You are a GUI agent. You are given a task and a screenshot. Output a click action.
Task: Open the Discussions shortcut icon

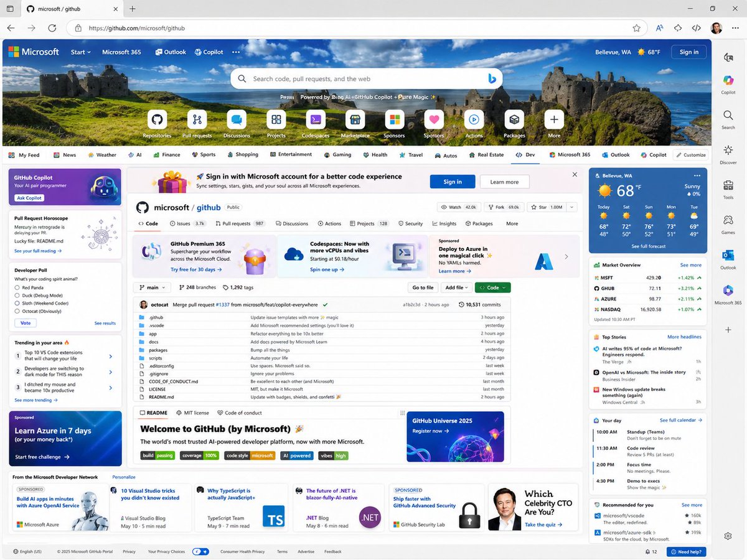(237, 119)
